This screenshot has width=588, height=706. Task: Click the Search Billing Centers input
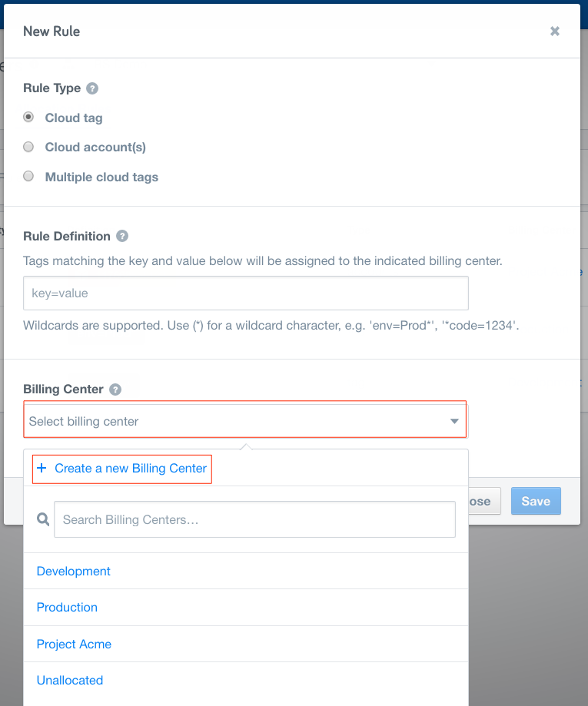pyautogui.click(x=254, y=519)
